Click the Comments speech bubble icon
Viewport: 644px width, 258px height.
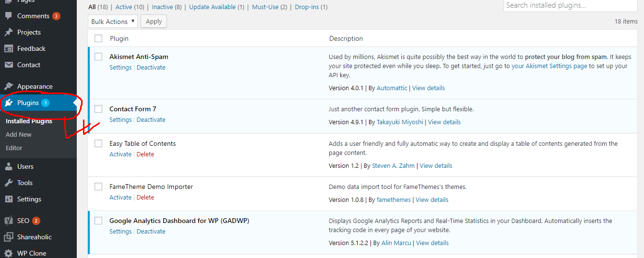(x=8, y=16)
